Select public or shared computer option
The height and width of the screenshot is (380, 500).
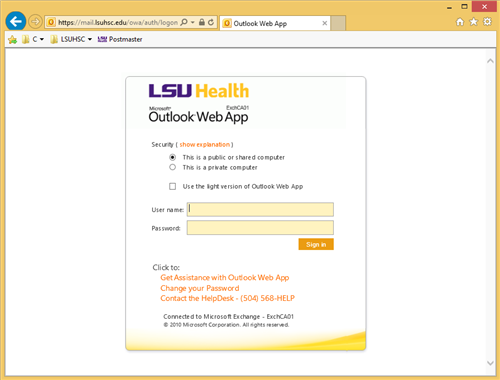172,157
